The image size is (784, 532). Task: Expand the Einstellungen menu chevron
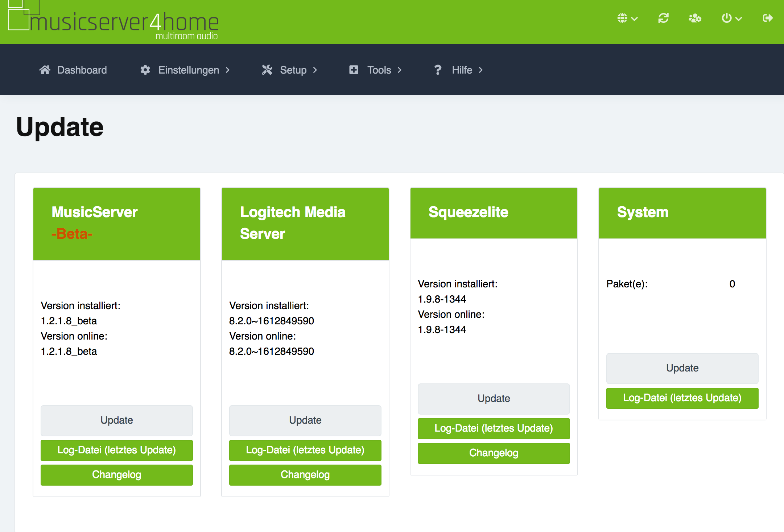[228, 70]
